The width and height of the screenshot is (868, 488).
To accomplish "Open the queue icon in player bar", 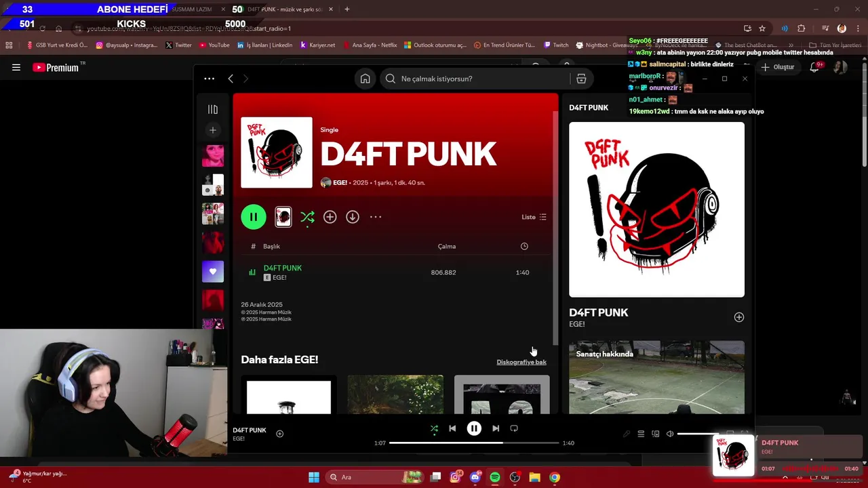I will 641,434.
